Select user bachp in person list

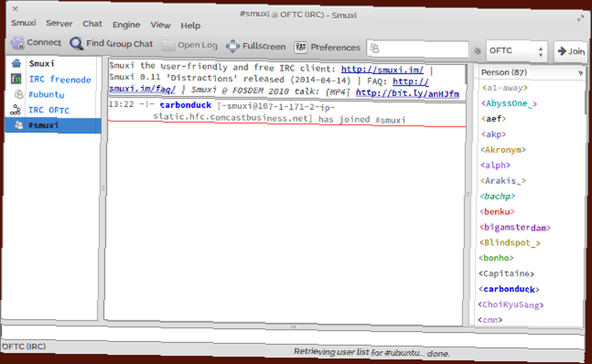497,197
